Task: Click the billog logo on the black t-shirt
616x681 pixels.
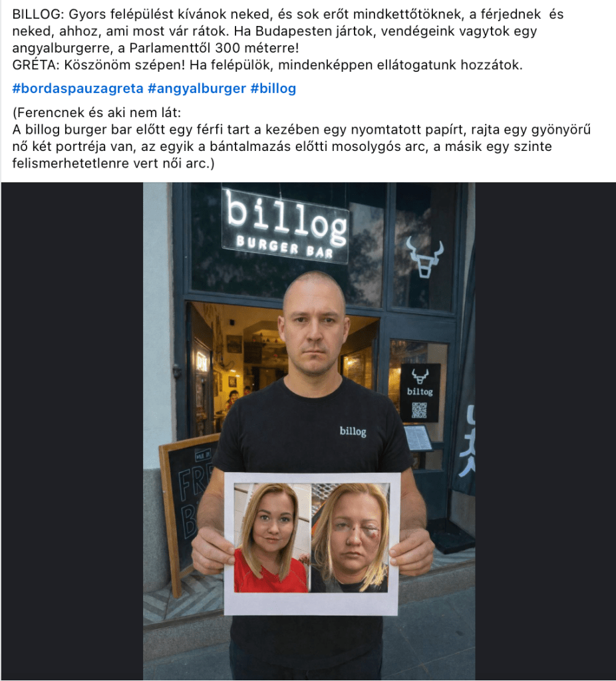Action: [353, 431]
